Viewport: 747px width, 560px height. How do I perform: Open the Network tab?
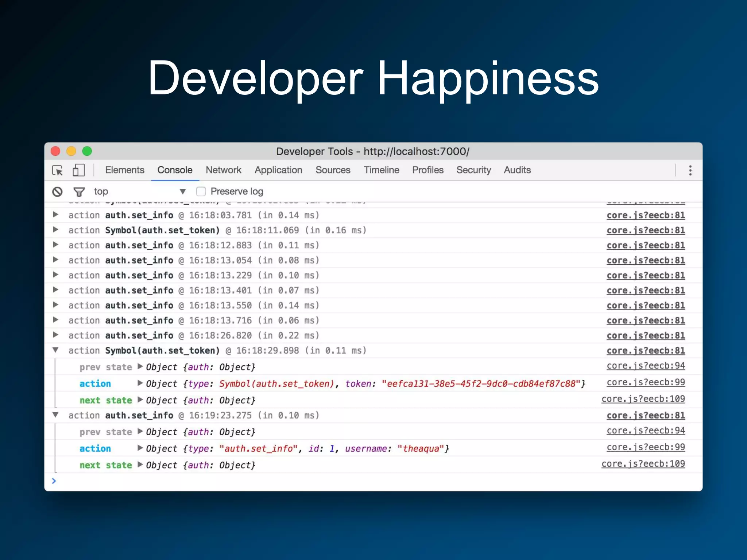coord(224,170)
